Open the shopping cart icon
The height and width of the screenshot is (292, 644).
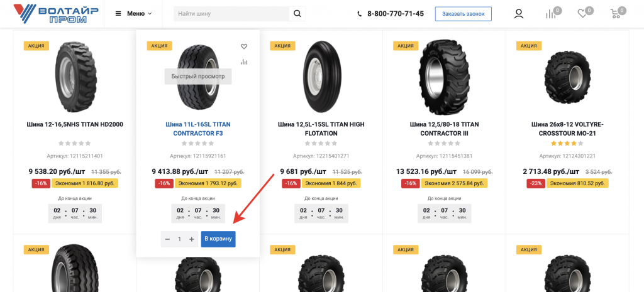point(615,14)
